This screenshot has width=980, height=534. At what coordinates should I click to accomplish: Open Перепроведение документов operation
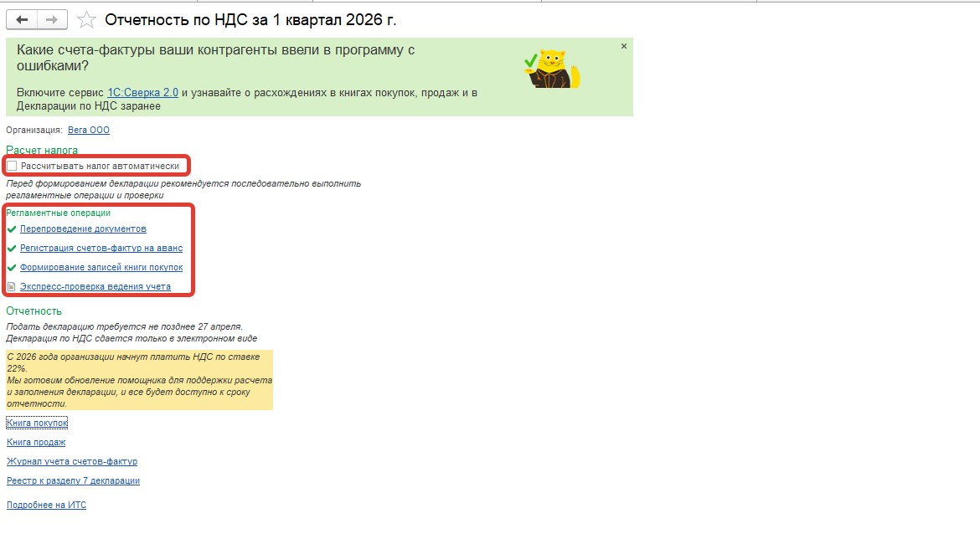coord(83,229)
